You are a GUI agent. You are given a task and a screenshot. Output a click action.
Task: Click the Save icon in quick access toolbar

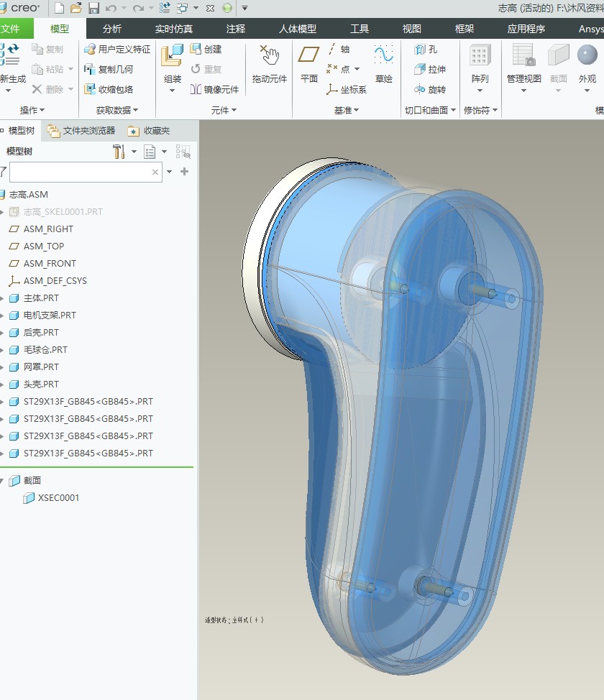click(x=94, y=8)
